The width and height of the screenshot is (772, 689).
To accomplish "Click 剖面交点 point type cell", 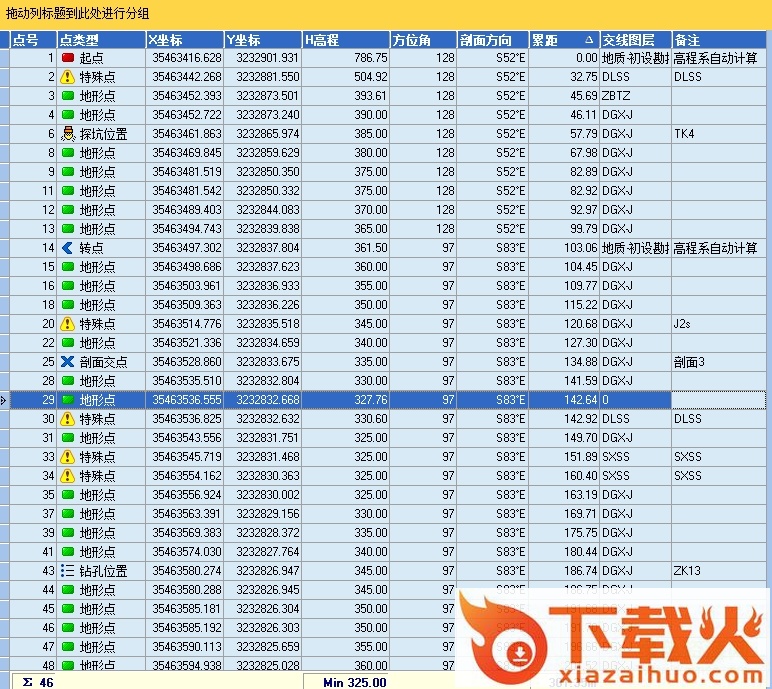I will point(101,362).
